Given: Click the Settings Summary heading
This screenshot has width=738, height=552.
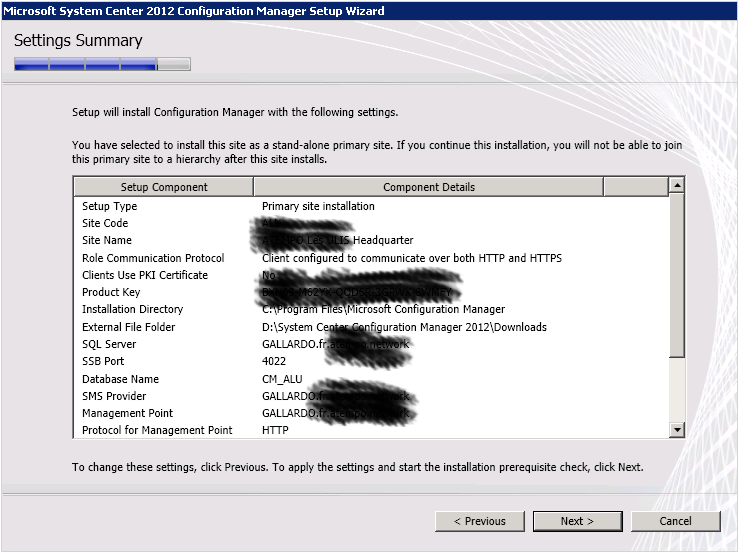Looking at the screenshot, I should pyautogui.click(x=78, y=40).
